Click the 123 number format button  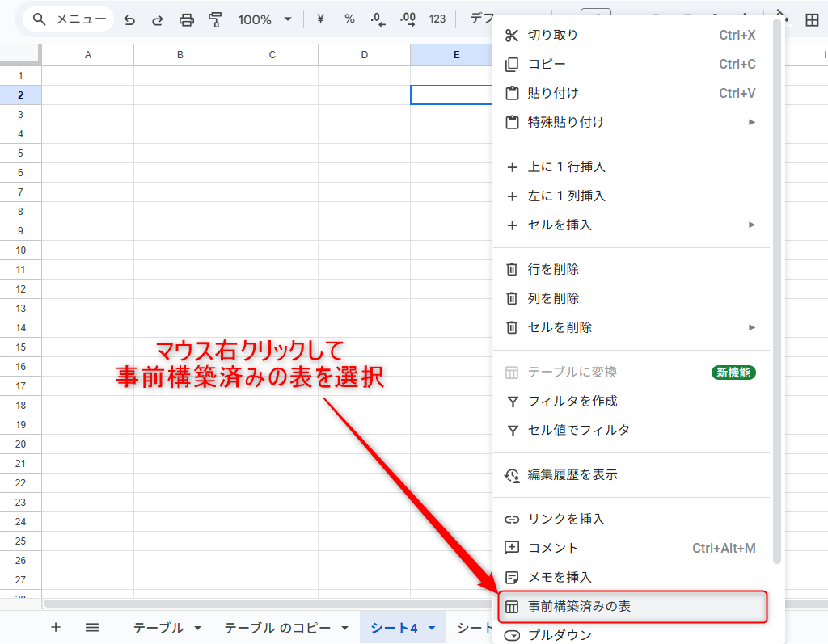pos(437,19)
